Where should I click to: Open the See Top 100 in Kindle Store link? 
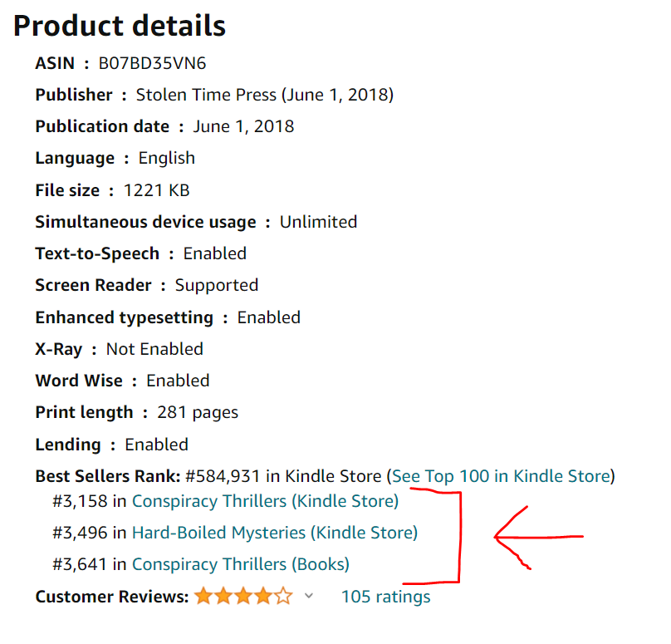[x=501, y=476]
